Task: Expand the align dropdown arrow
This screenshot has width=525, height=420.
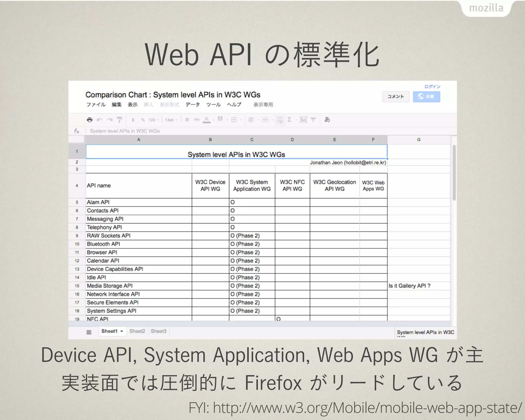Action: click(258, 120)
